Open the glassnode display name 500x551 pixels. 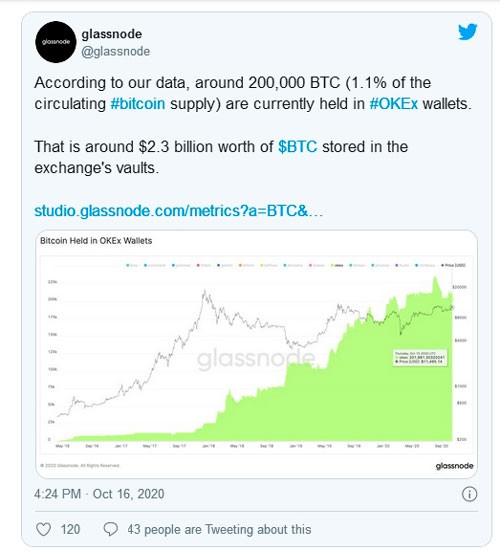(112, 34)
